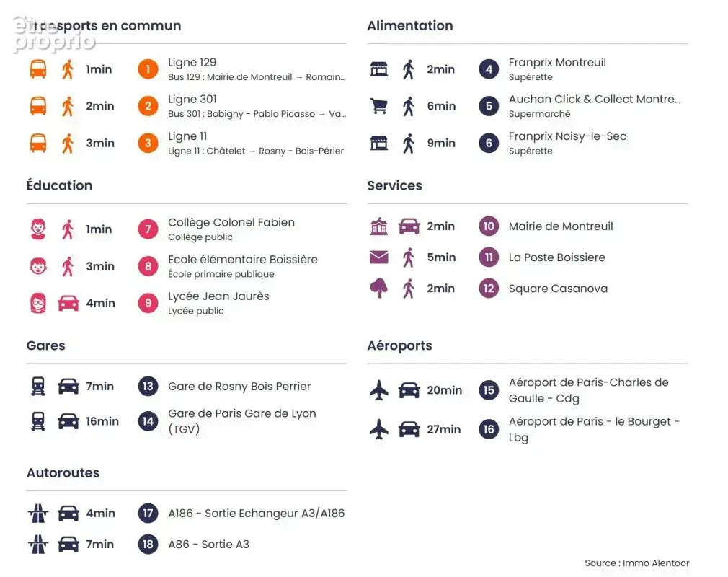Click the Ligne 11 Châtelet to Rosny entry
Image resolution: width=728 pixels, height=577 pixels.
pos(256,143)
